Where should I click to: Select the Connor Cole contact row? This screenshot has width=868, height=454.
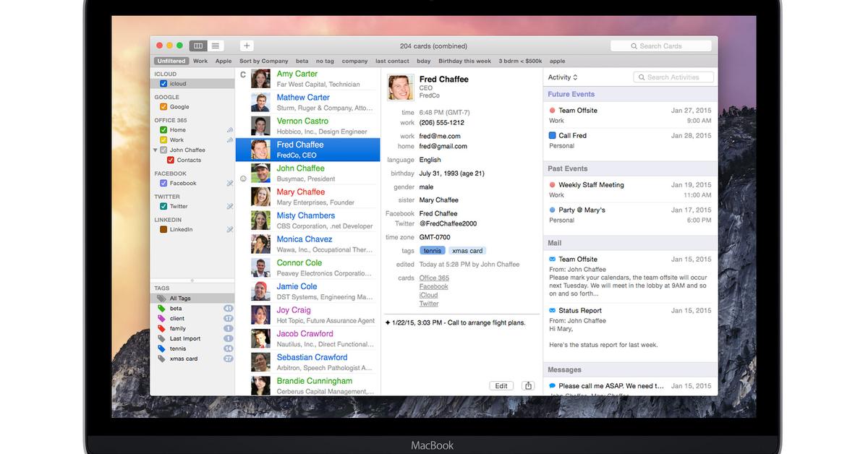tap(308, 267)
